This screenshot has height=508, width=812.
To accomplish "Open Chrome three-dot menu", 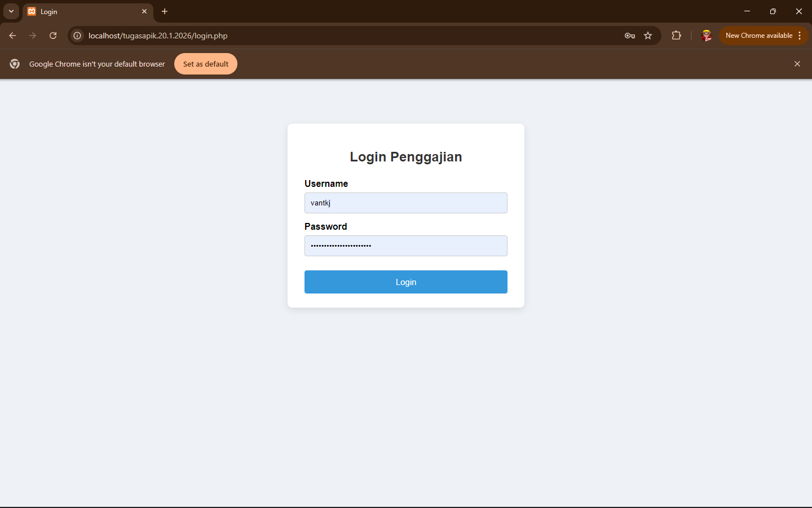I will (800, 36).
